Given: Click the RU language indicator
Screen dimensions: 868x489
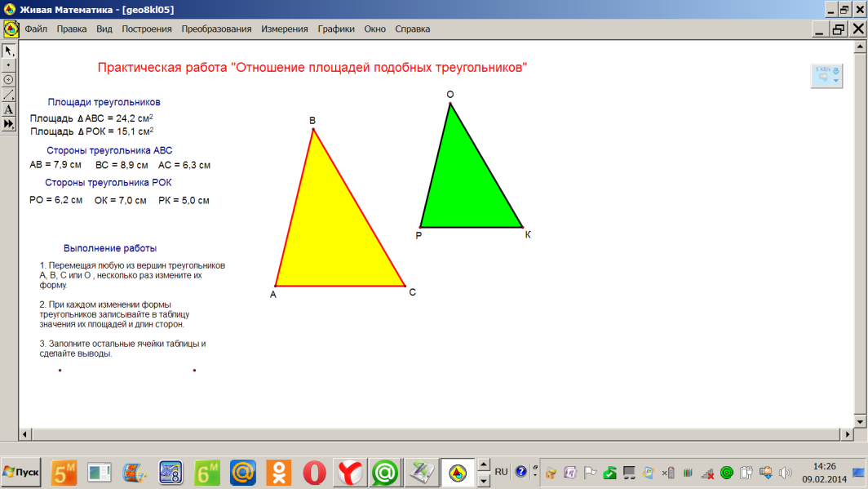Looking at the screenshot, I should (501, 472).
